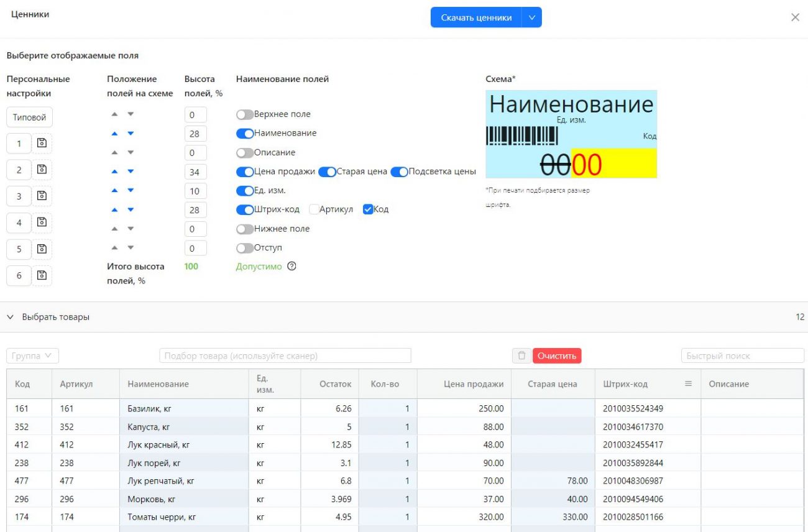Disable the Старая цена toggle

click(327, 172)
